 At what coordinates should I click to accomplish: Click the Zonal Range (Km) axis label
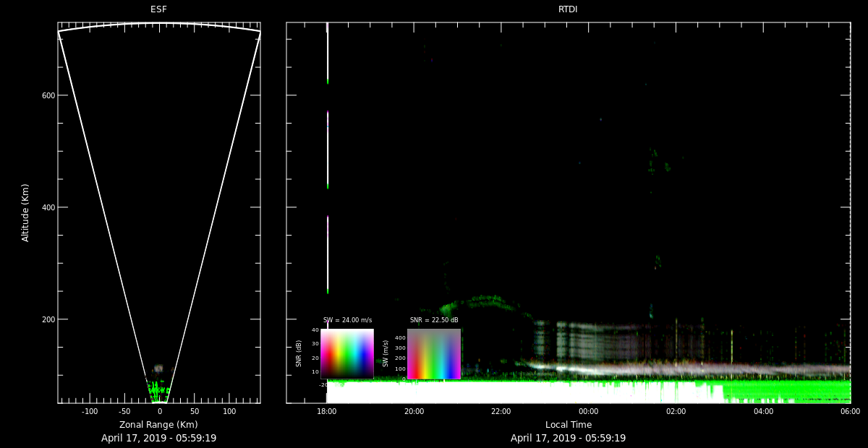pyautogui.click(x=158, y=424)
